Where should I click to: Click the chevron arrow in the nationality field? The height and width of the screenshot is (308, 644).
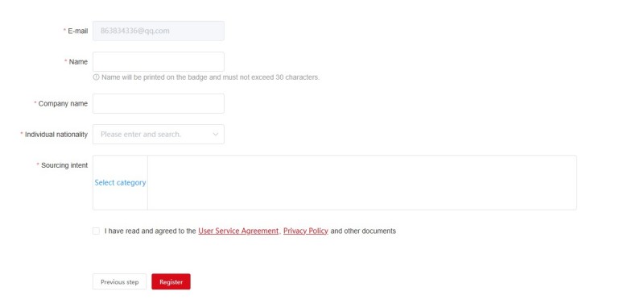pos(216,135)
